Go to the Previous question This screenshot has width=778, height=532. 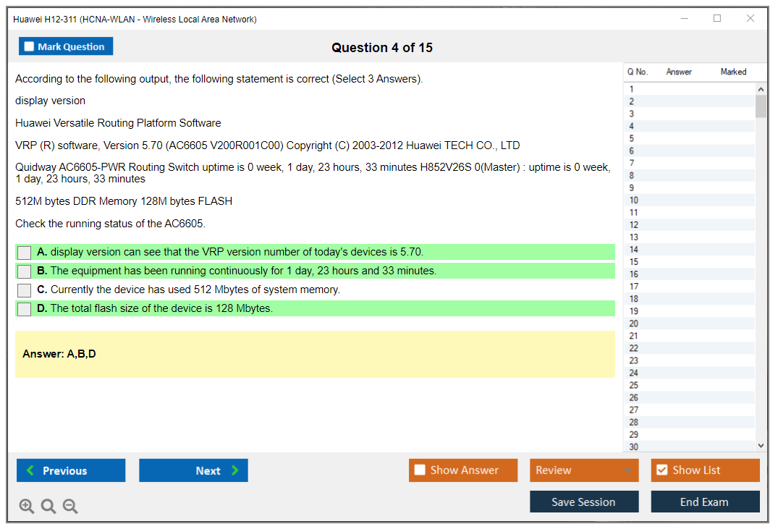pyautogui.click(x=71, y=470)
